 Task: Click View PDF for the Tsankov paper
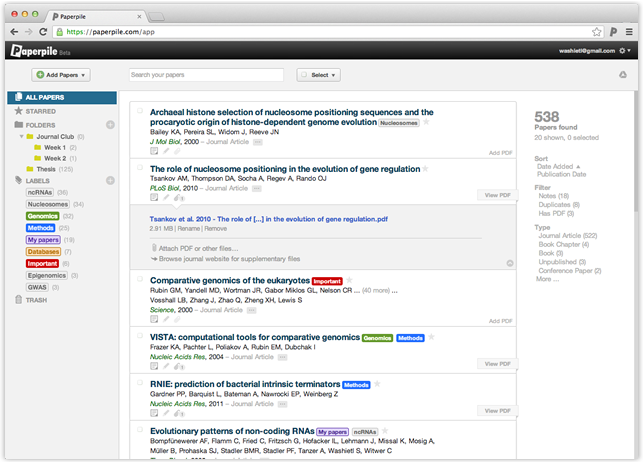click(496, 195)
